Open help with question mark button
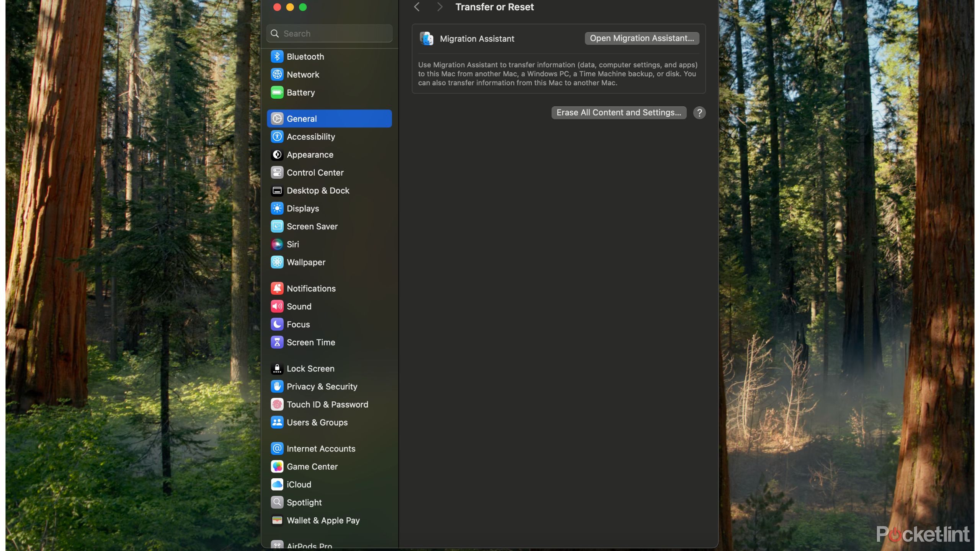The width and height of the screenshot is (980, 551). click(x=699, y=113)
